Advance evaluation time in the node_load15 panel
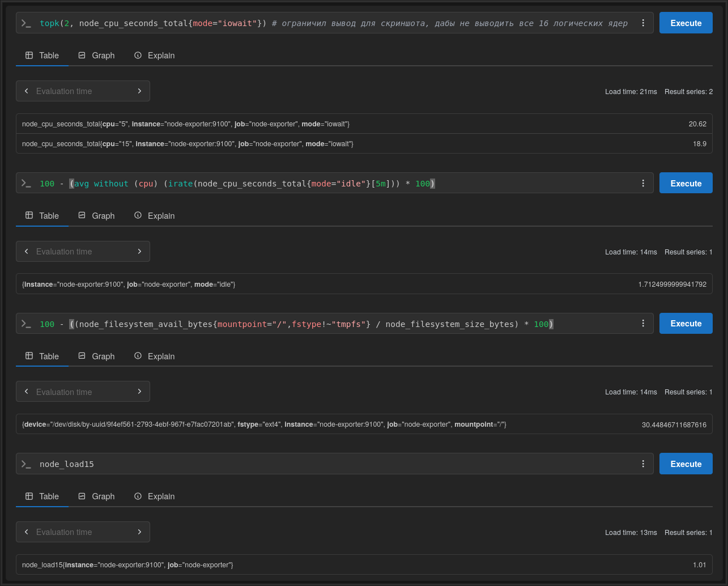 tap(139, 532)
